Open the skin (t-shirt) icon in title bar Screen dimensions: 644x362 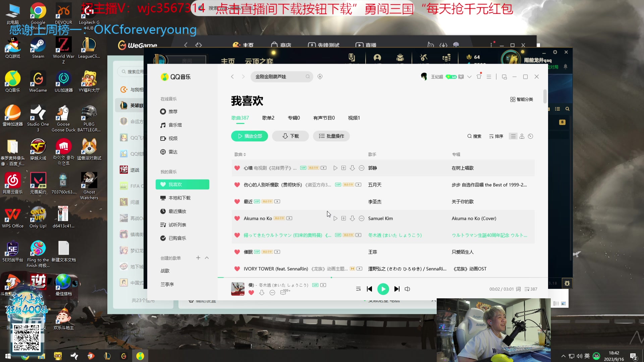[479, 77]
